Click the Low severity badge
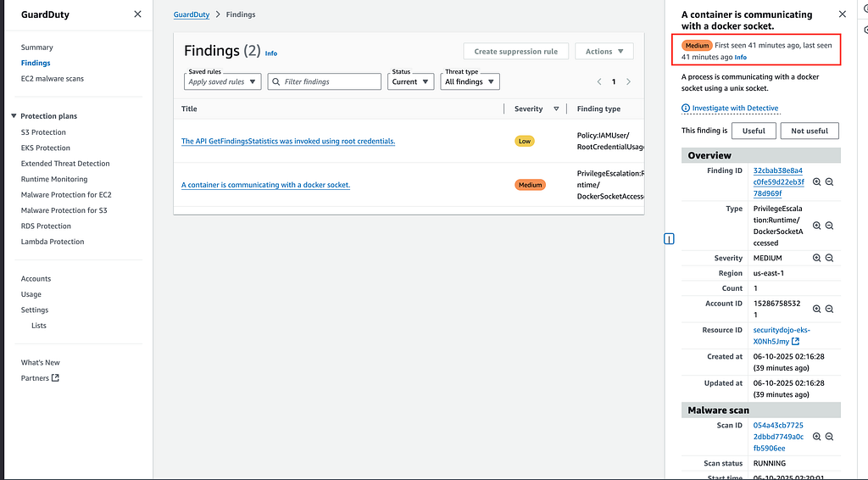Viewport: 868px width, 480px height. pos(525,141)
